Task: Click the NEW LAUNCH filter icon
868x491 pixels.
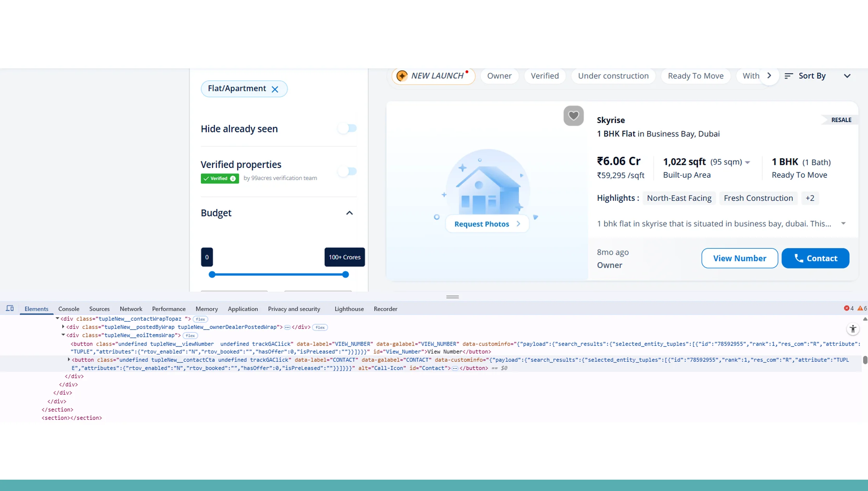Action: (402, 75)
